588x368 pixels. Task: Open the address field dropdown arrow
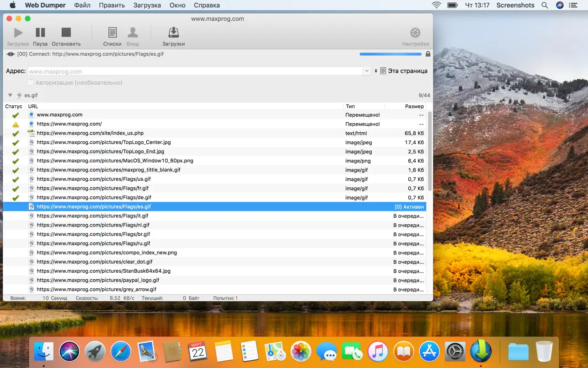(367, 71)
